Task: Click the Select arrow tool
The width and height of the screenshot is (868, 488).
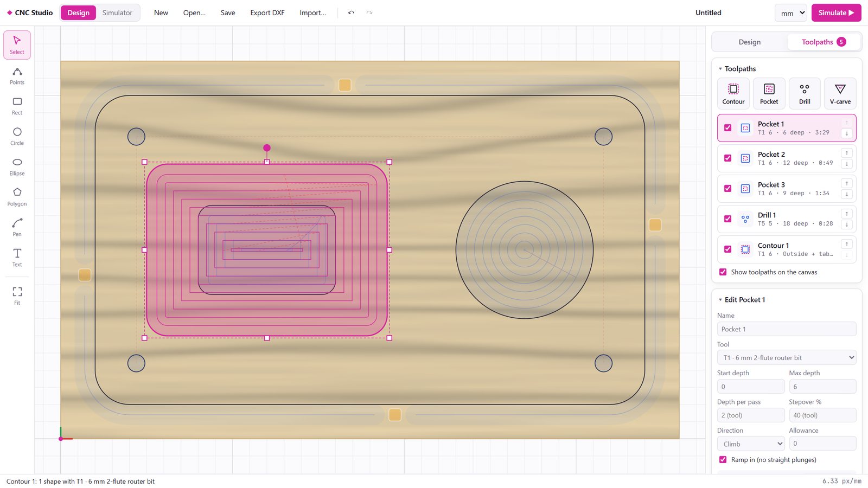Action: pos(17,45)
